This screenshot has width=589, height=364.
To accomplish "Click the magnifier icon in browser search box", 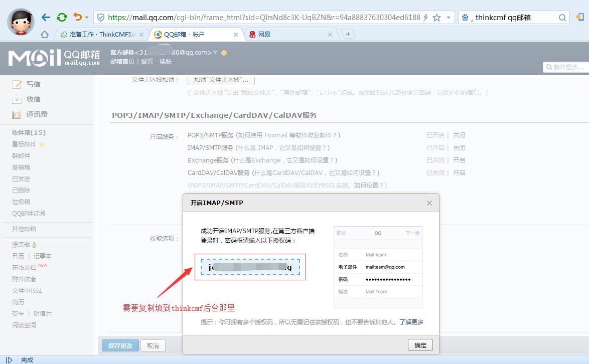I will coord(562,17).
